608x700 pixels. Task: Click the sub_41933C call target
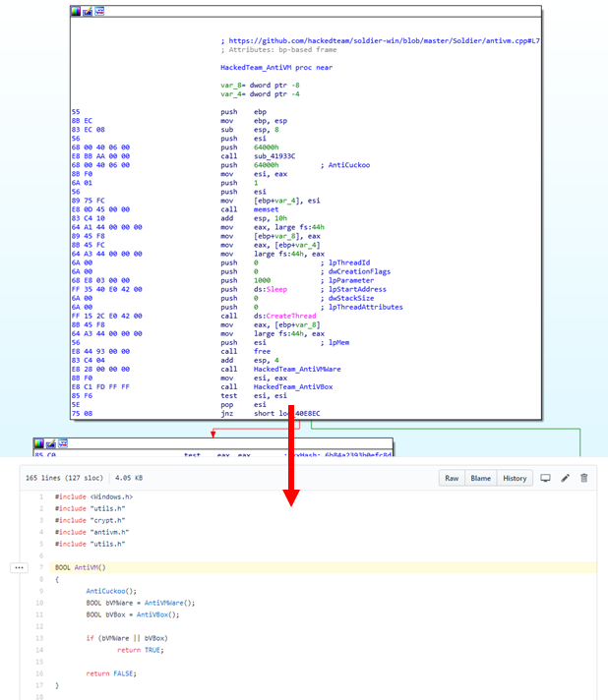coord(274,155)
